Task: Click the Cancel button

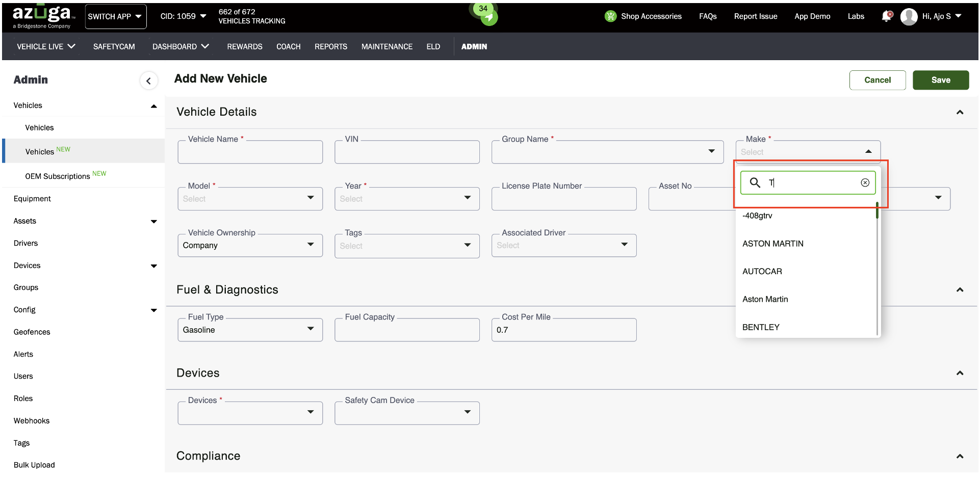Action: click(878, 80)
